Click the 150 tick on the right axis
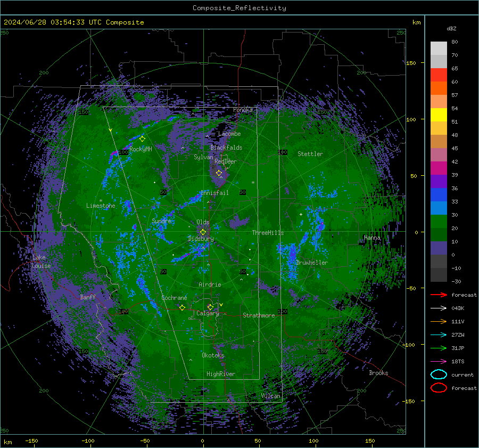This screenshot has width=479, height=448. [411, 63]
